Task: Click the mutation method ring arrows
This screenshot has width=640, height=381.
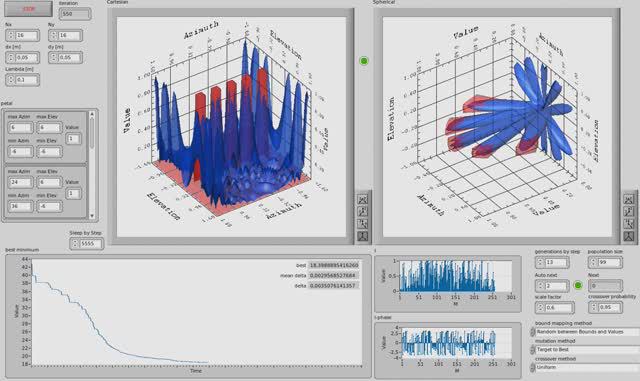Action: click(x=533, y=350)
